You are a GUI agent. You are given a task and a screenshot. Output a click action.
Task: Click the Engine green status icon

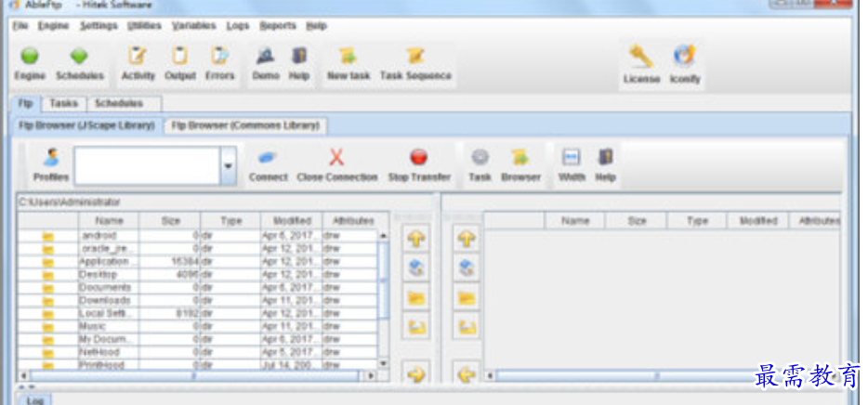click(30, 56)
